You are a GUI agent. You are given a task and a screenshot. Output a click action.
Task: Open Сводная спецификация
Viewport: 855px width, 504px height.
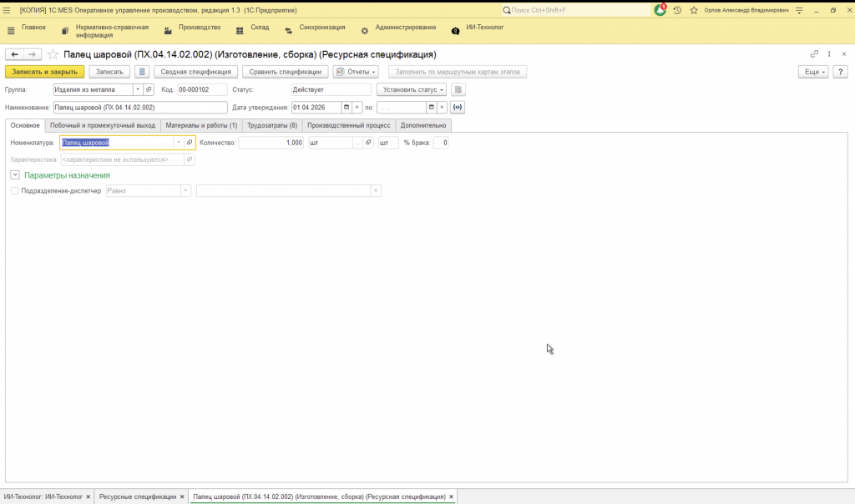(x=195, y=72)
